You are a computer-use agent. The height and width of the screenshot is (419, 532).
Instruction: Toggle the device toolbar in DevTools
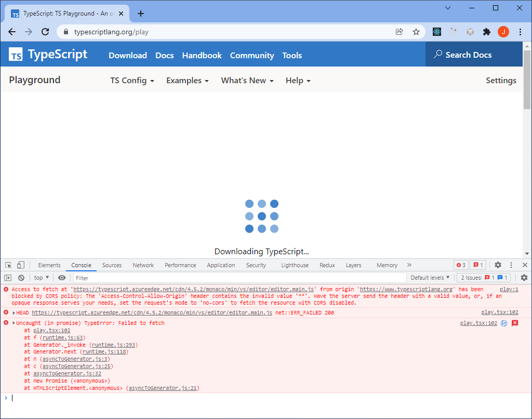[21, 265]
